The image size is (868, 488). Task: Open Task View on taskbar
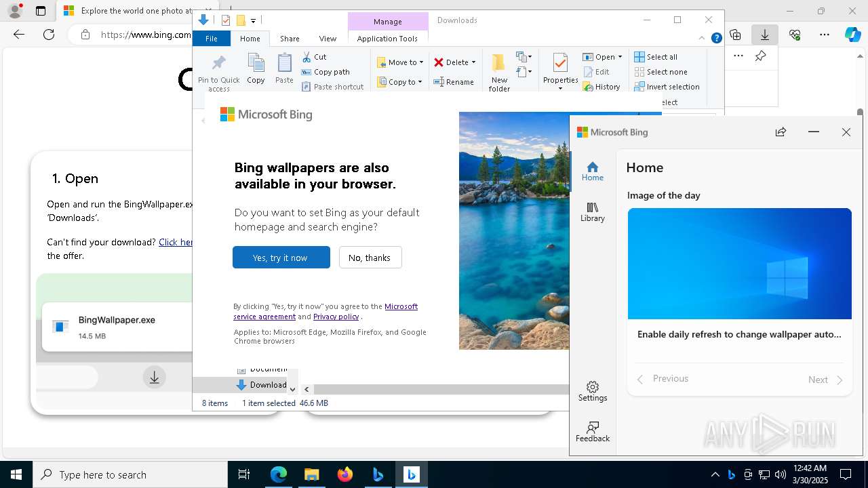coord(244,474)
